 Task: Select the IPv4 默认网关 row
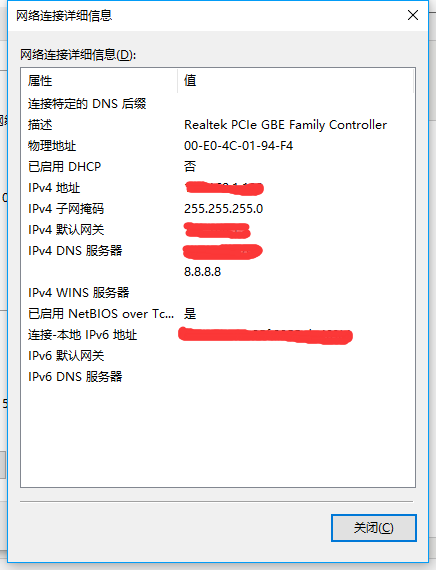coord(218,230)
